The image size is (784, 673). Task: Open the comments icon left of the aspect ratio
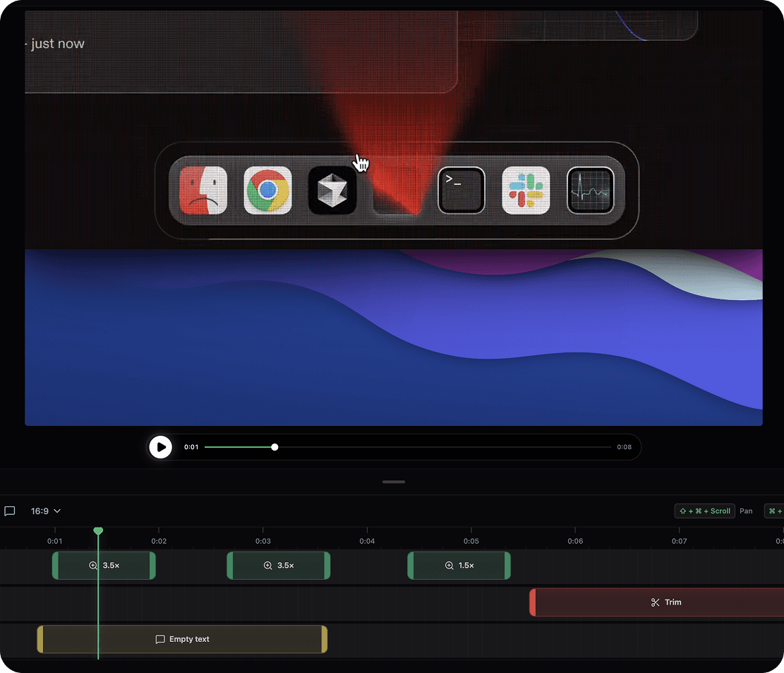10,511
